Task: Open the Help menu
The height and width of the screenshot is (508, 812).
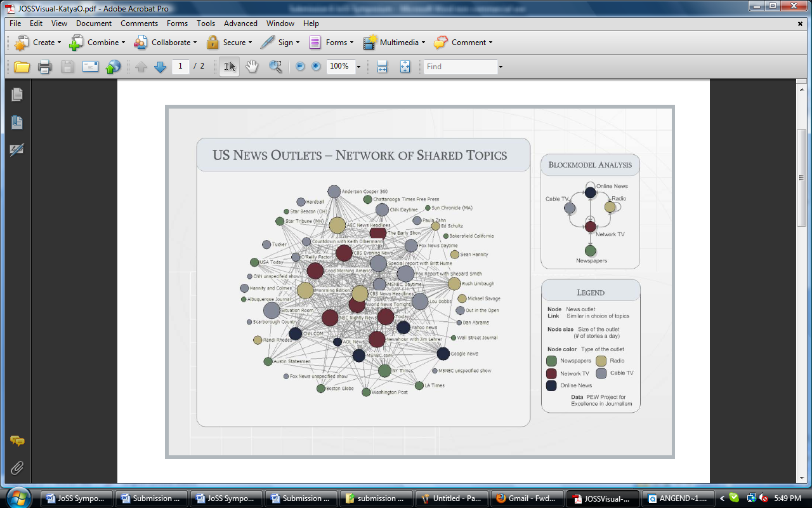Action: click(x=311, y=23)
